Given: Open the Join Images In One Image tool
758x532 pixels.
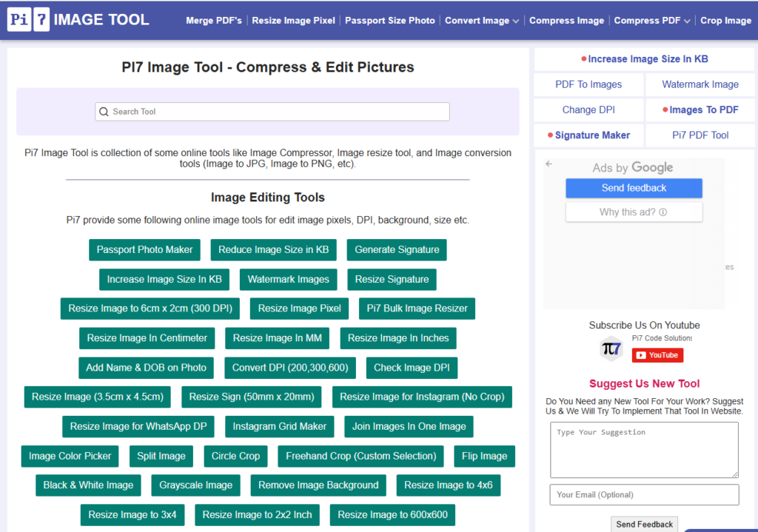Looking at the screenshot, I should [x=409, y=427].
